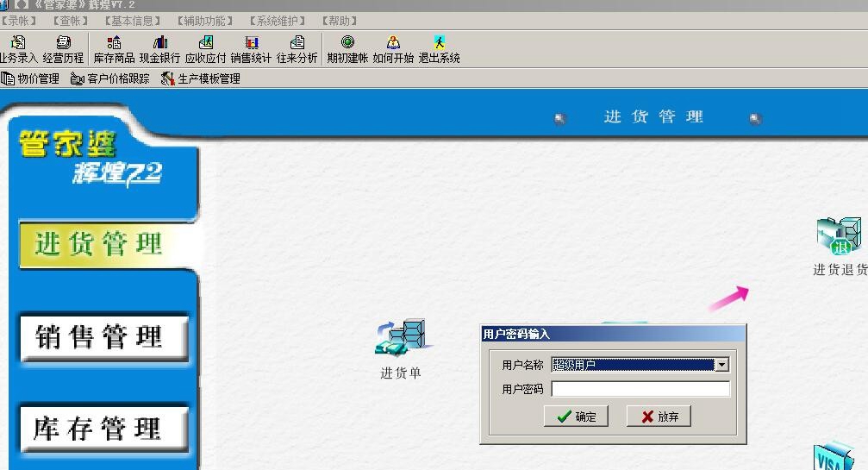Select the 销售管理 sidebar section
Image resolution: width=868 pixels, height=470 pixels.
(104, 337)
